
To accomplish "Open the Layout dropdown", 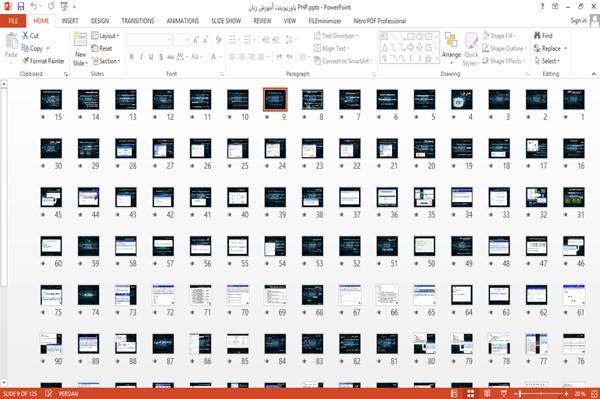I will click(x=105, y=36).
